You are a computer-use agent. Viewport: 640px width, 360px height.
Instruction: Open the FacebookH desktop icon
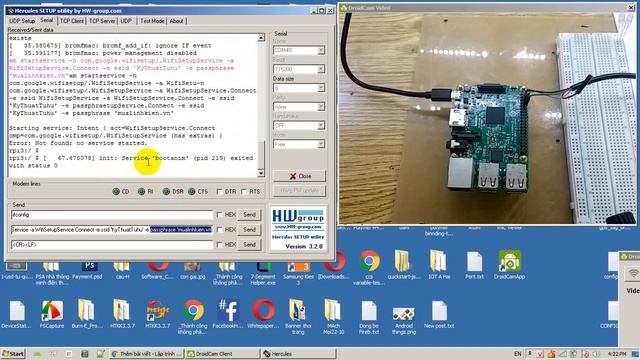tap(228, 314)
